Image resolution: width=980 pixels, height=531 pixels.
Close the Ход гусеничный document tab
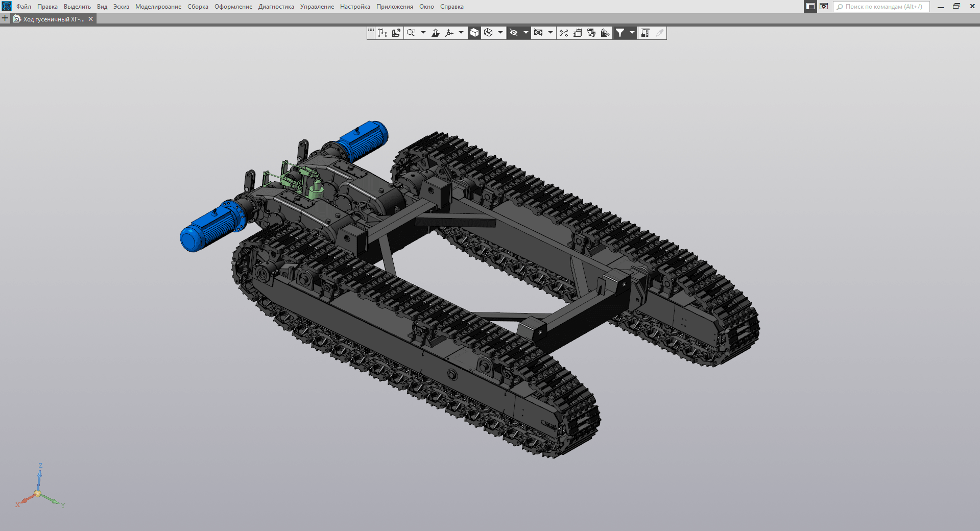coord(91,19)
